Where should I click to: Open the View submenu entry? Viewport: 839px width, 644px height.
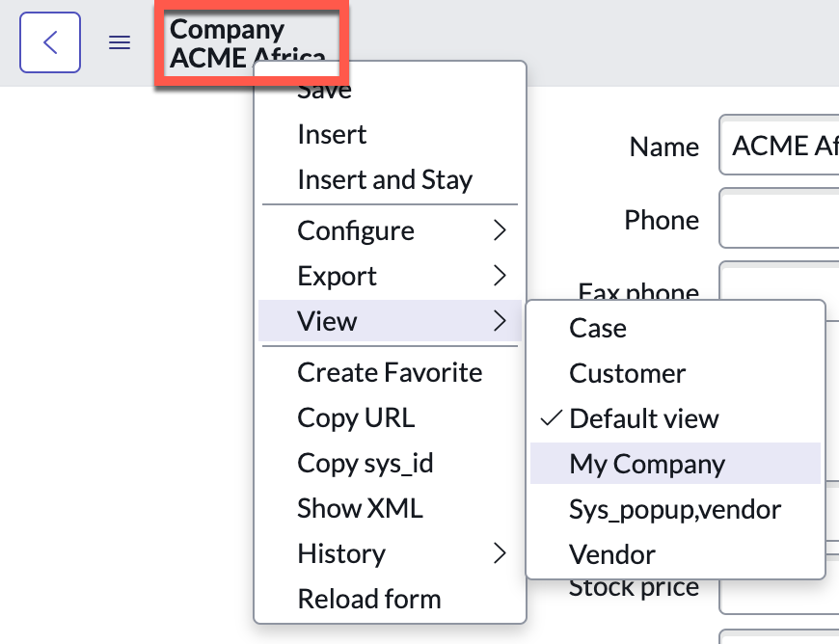pyautogui.click(x=390, y=321)
